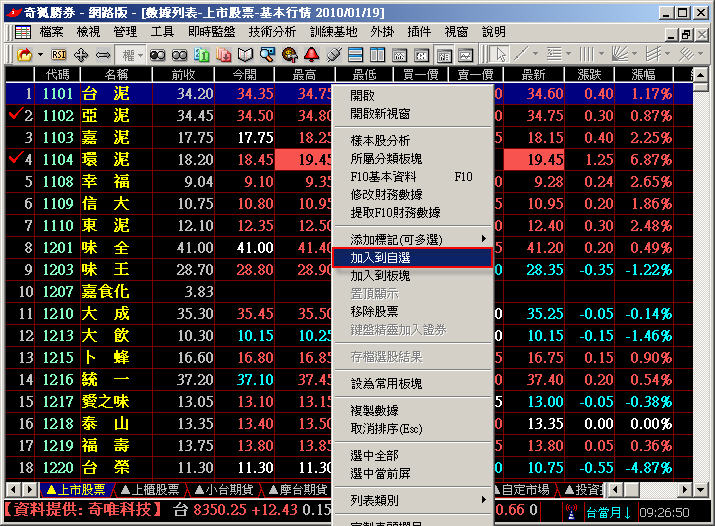The image size is (715, 526).
Task: Open the 技術分析 menu
Action: click(x=272, y=31)
